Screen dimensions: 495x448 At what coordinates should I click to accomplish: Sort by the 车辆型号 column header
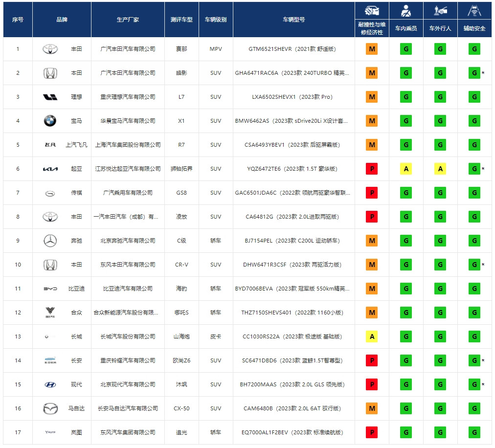294,20
